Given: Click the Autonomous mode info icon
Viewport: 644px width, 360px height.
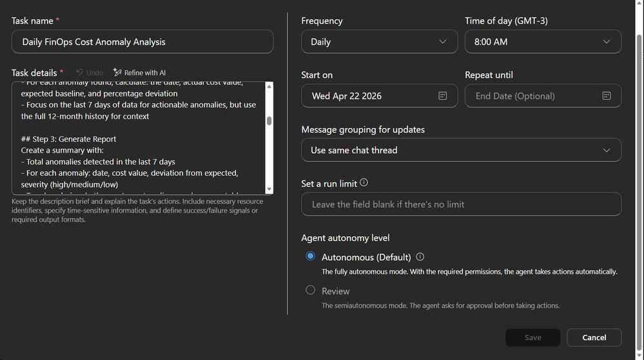Looking at the screenshot, I should 420,256.
